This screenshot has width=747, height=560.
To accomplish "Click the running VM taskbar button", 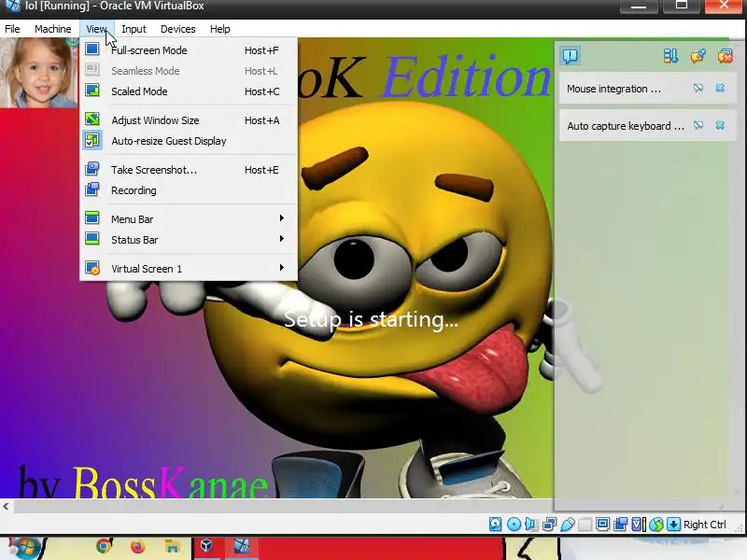I will coord(243,547).
